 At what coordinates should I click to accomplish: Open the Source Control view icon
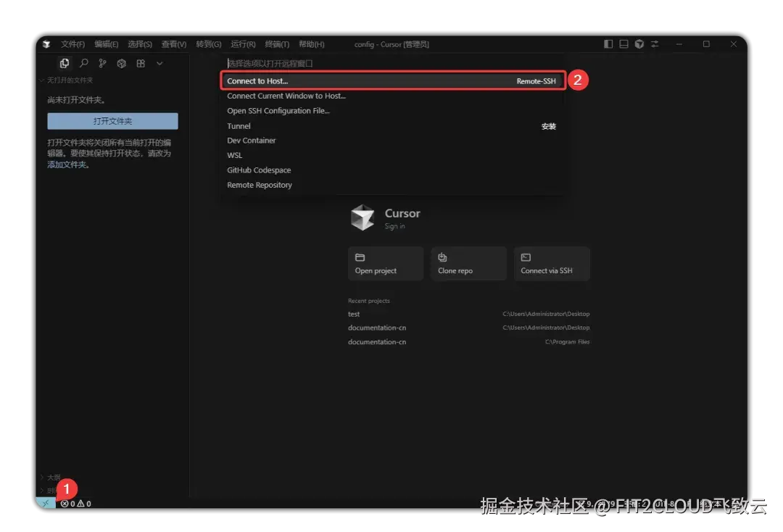point(102,63)
